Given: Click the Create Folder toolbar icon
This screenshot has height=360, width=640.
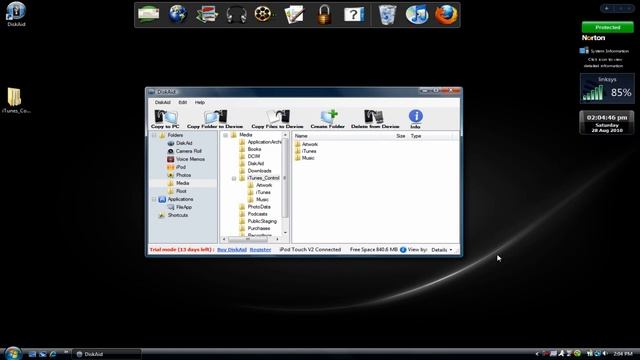Looking at the screenshot, I should [x=328, y=119].
